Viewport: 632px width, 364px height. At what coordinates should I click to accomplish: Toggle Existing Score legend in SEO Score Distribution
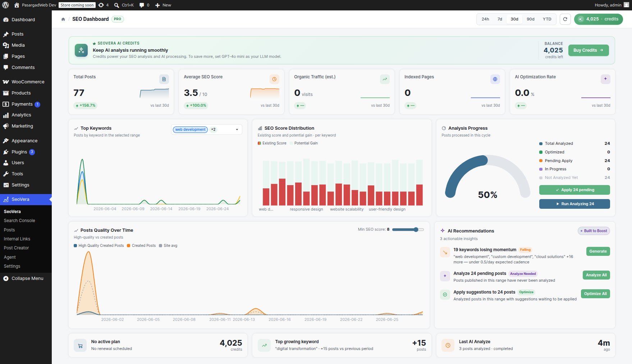pyautogui.click(x=272, y=143)
